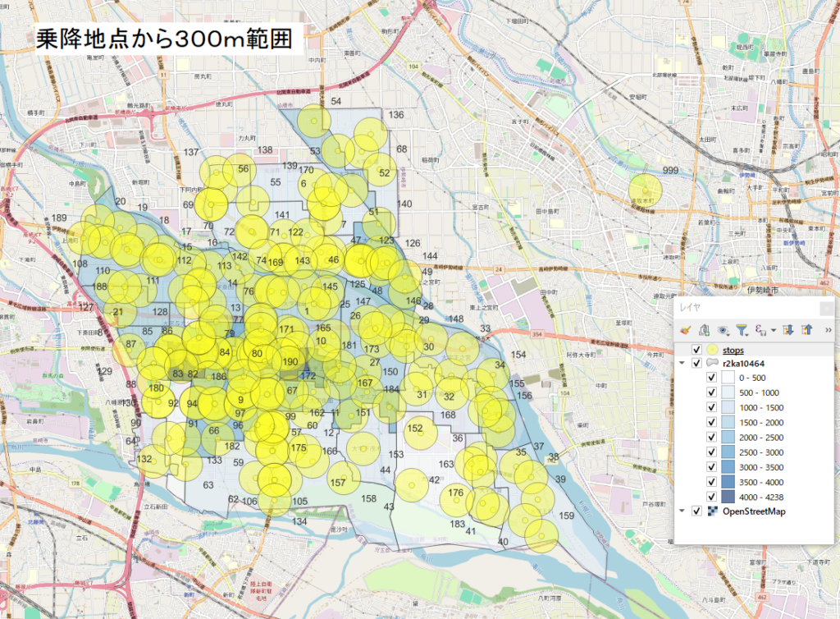Click the Collapse All layers icon
This screenshot has width=840, height=619.
806,330
